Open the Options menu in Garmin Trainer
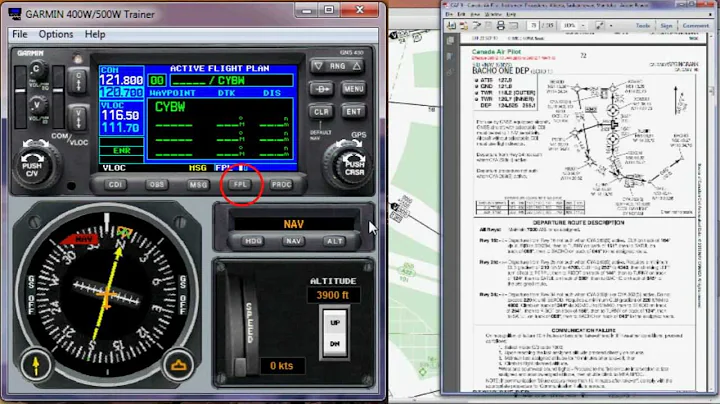The height and width of the screenshot is (404, 720). [x=56, y=34]
